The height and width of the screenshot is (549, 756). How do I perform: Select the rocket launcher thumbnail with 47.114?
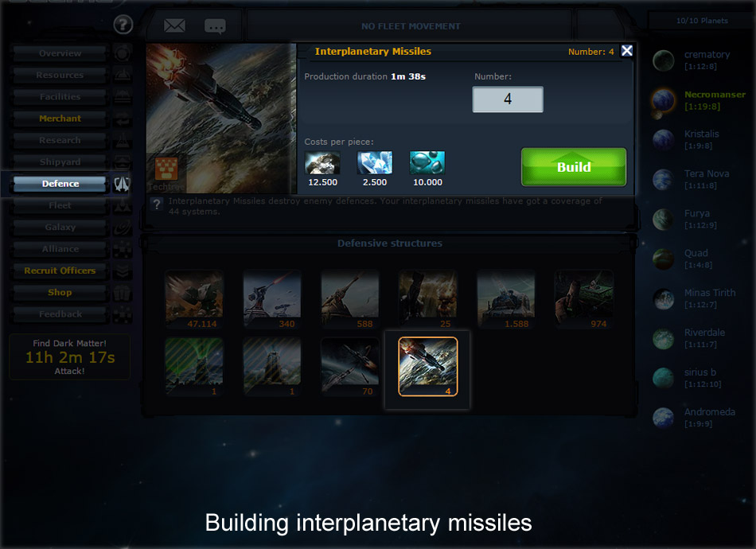194,299
